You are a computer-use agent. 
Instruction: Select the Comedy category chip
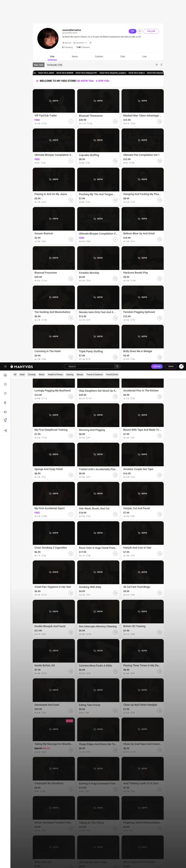point(32,374)
